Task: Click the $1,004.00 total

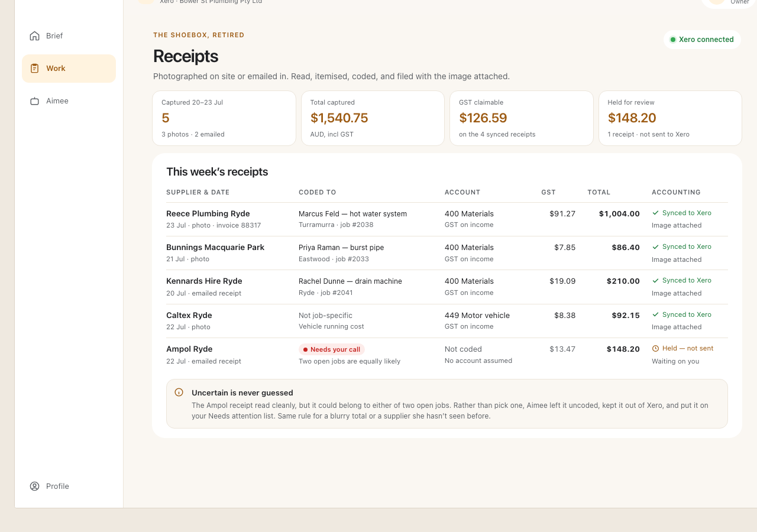Action: click(x=619, y=213)
